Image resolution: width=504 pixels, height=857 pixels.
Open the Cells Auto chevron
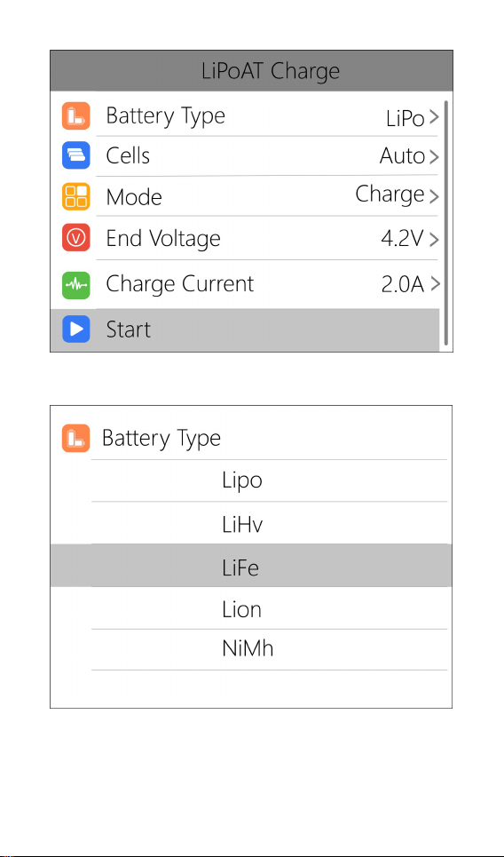(x=434, y=157)
